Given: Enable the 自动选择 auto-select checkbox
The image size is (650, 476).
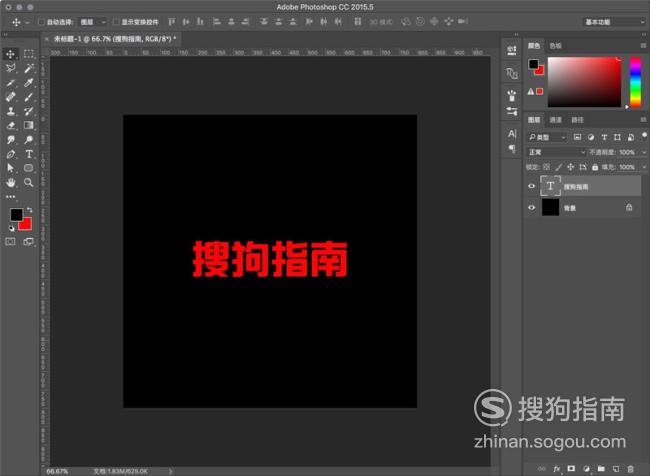Looking at the screenshot, I should point(41,22).
